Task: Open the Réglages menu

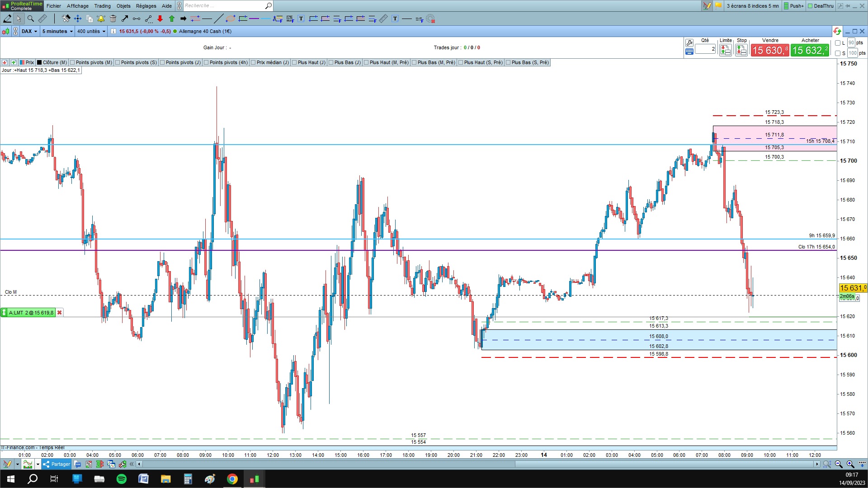Action: point(146,6)
